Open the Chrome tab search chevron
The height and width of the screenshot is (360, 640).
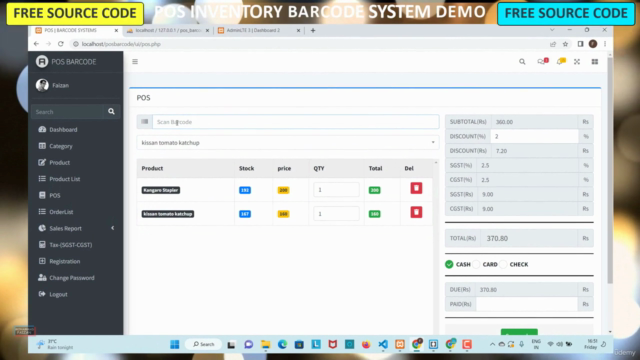[x=552, y=30]
